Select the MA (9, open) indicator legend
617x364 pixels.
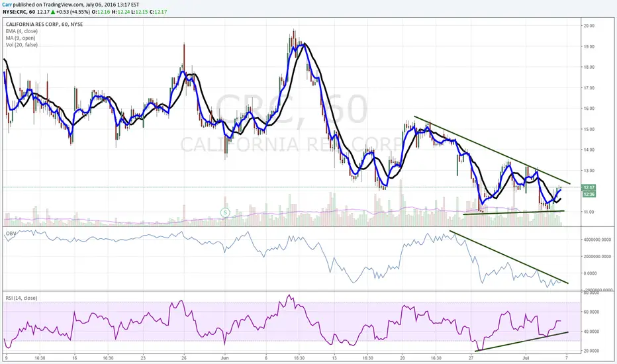click(x=21, y=38)
